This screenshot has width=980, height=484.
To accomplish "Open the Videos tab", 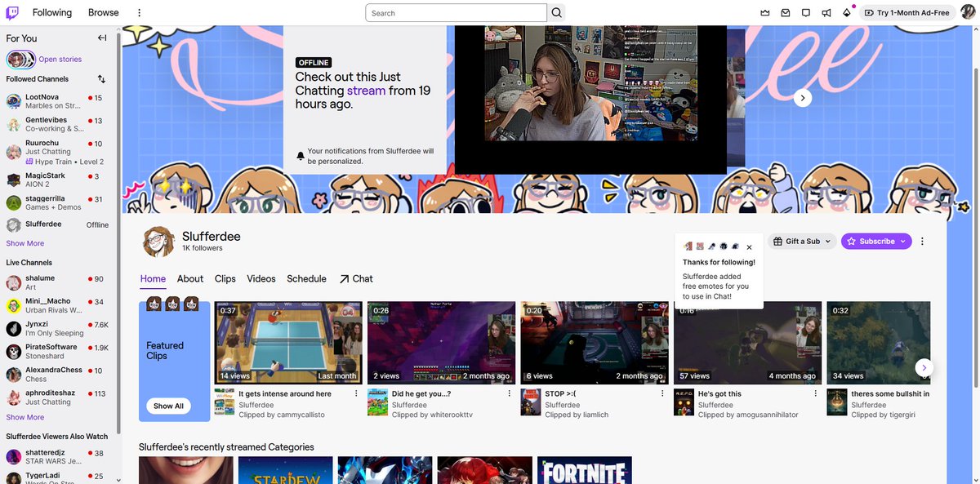I will click(261, 278).
